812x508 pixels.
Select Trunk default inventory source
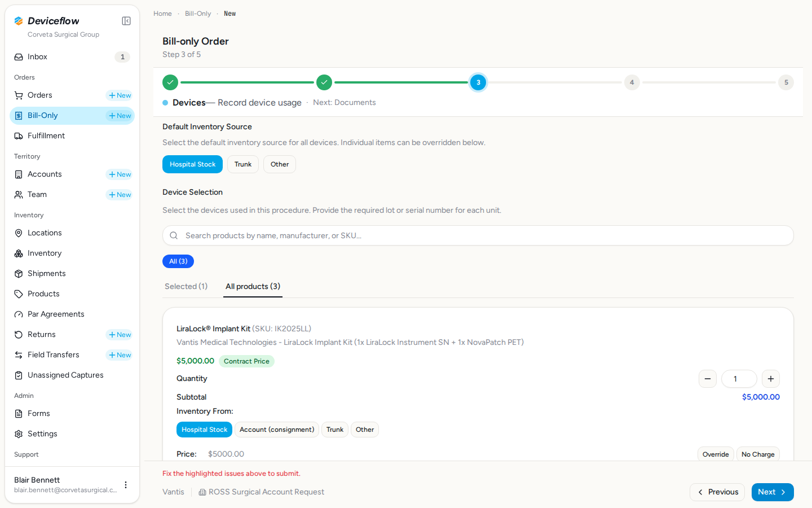click(243, 164)
